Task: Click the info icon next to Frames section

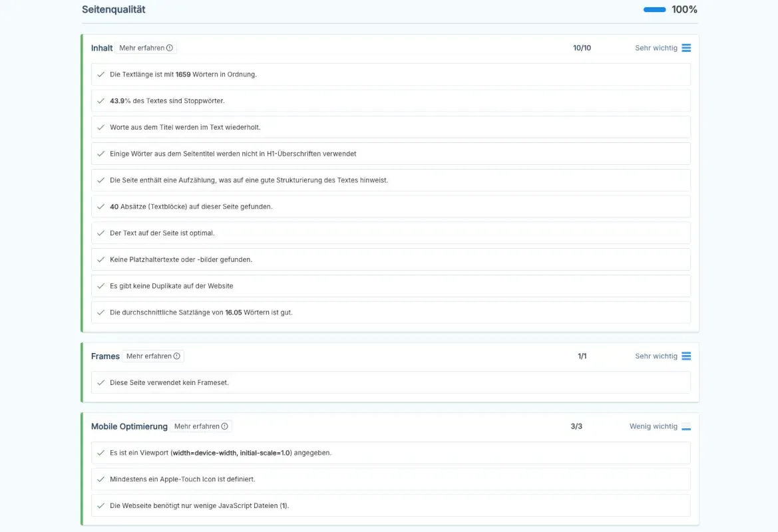Action: [176, 356]
